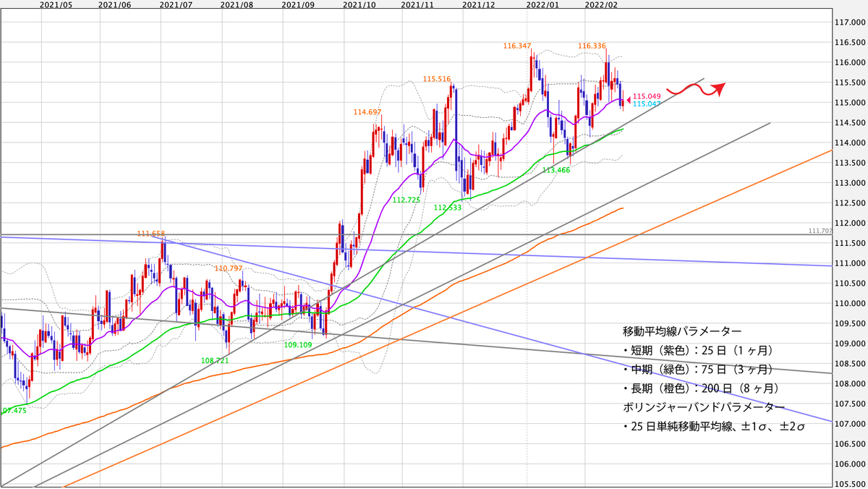Click the gray 111.707 horizontal line label
868x489 pixels.
pos(820,231)
